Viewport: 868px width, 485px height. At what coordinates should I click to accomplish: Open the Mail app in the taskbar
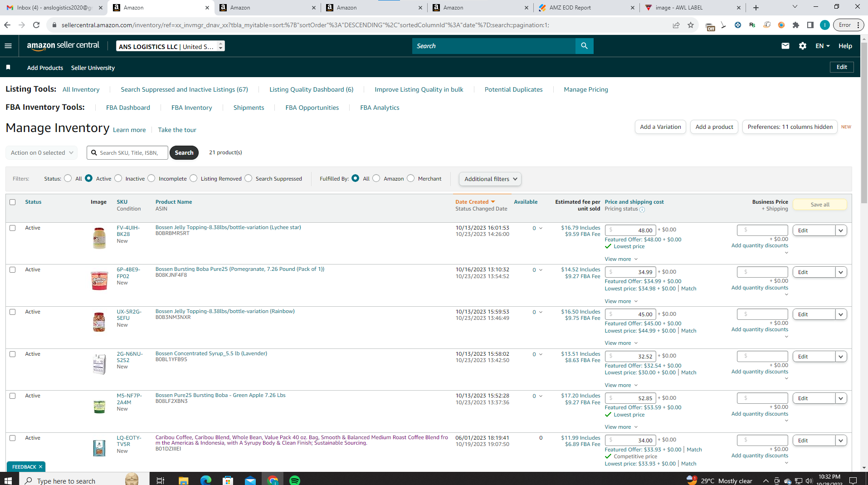point(250,480)
